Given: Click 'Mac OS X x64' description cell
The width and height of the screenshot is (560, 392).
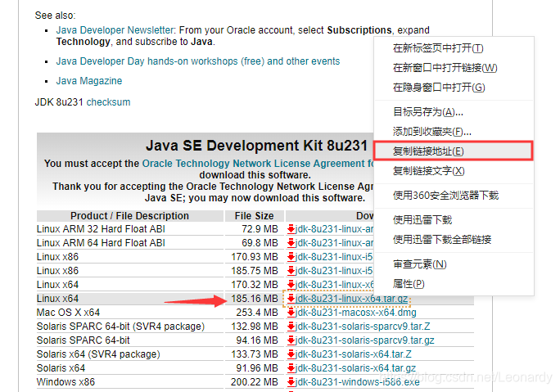Looking at the screenshot, I should [68, 313].
